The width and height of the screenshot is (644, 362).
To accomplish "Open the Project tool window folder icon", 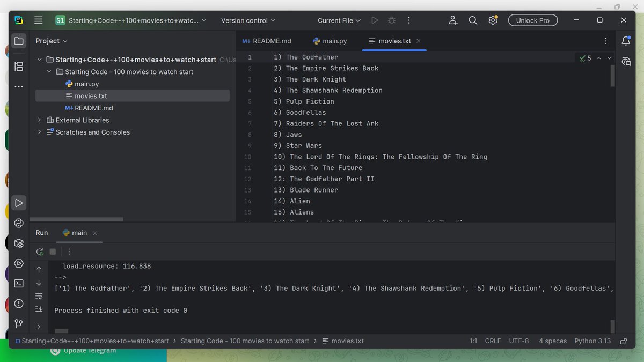I will (x=19, y=41).
